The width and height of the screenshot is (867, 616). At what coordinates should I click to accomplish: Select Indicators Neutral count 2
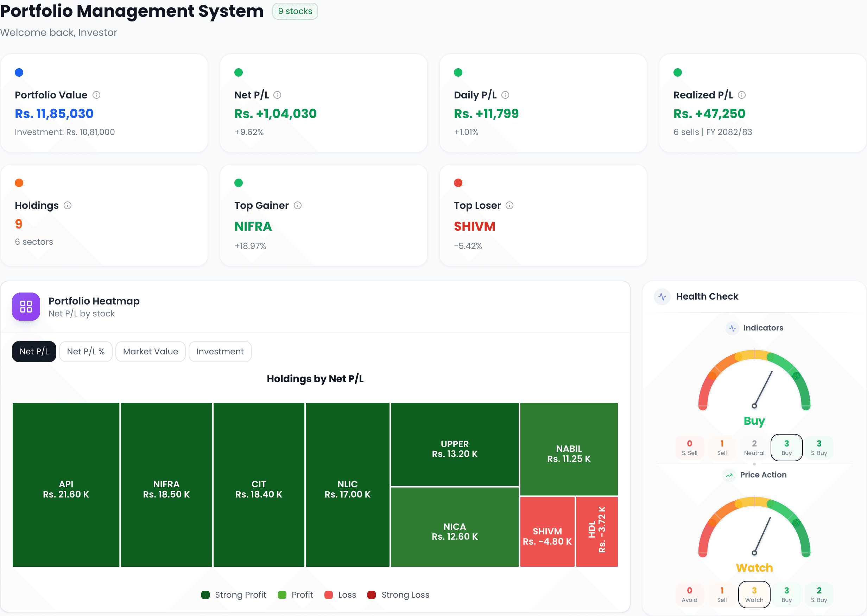point(754,448)
